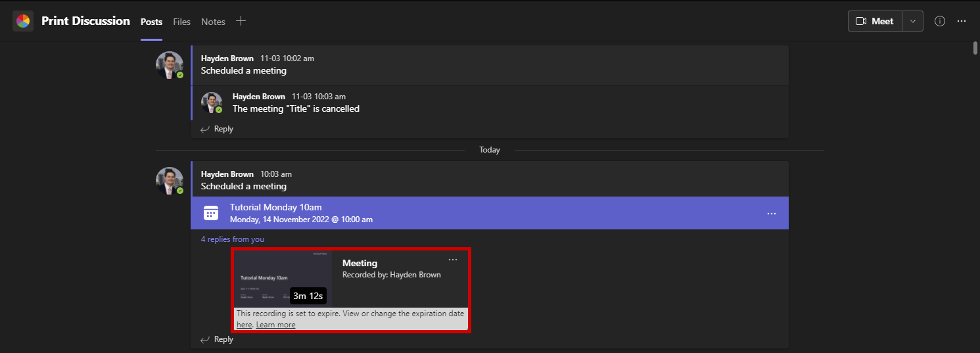Click calendar icon on Tutorial Monday meeting
Screen dimensions: 980x353
pyautogui.click(x=210, y=213)
